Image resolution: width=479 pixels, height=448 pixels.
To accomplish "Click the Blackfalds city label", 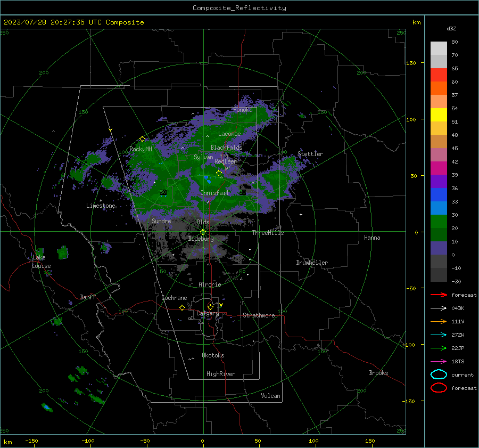I will (226, 148).
